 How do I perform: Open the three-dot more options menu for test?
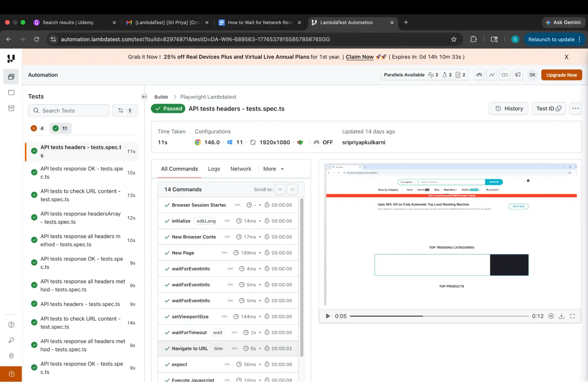click(x=576, y=109)
